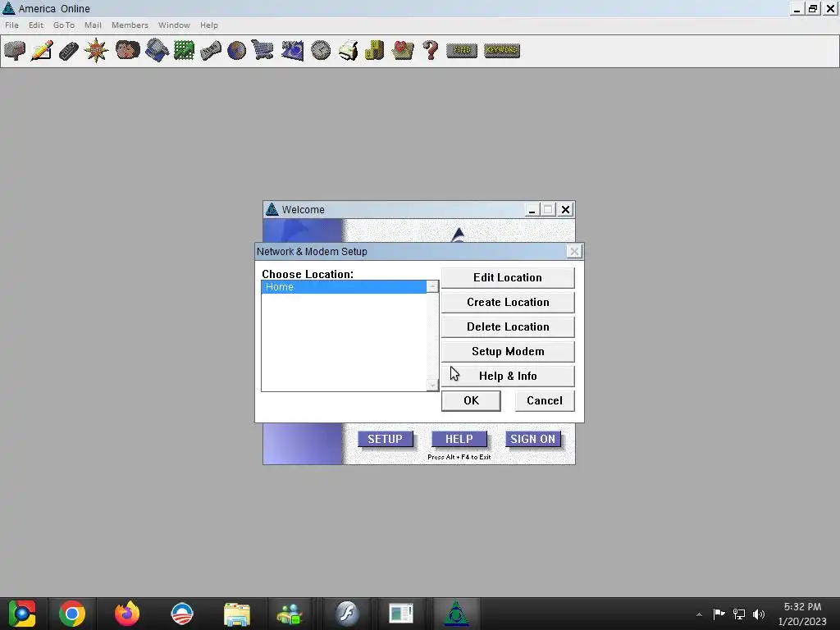Open the File Explorer taskbar icon
Screen dimensions: 840x630
(x=237, y=614)
